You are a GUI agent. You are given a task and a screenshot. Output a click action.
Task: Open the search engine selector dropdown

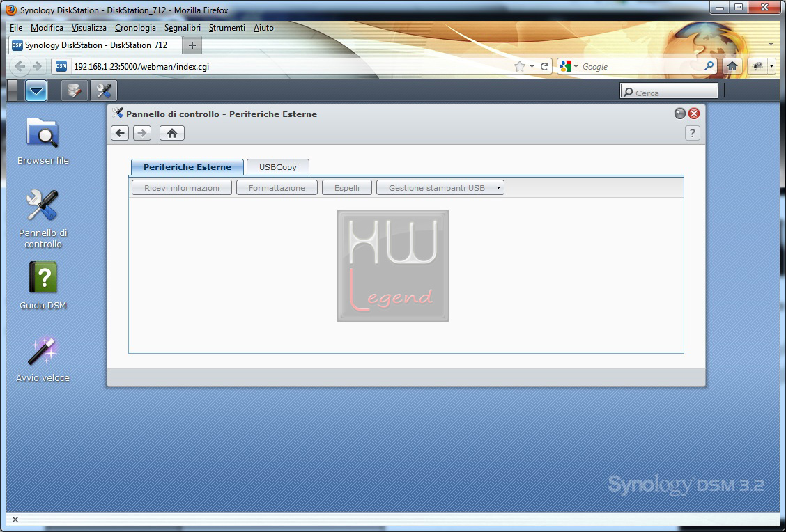569,66
